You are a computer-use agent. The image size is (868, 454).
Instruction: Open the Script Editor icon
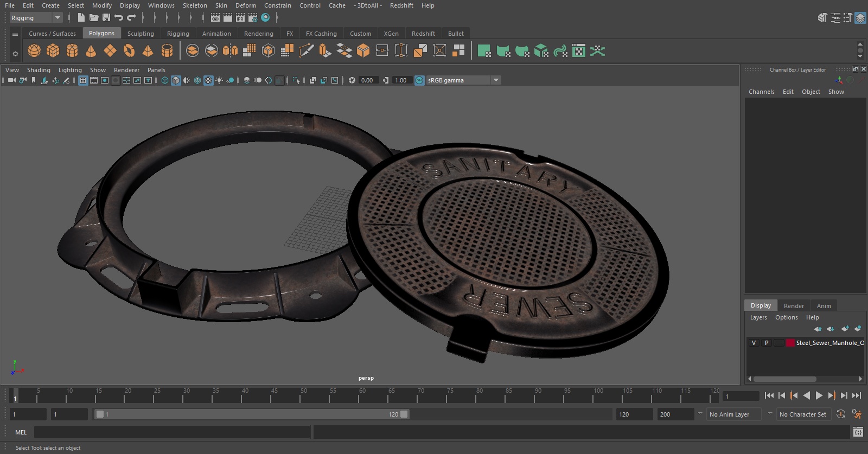click(858, 432)
